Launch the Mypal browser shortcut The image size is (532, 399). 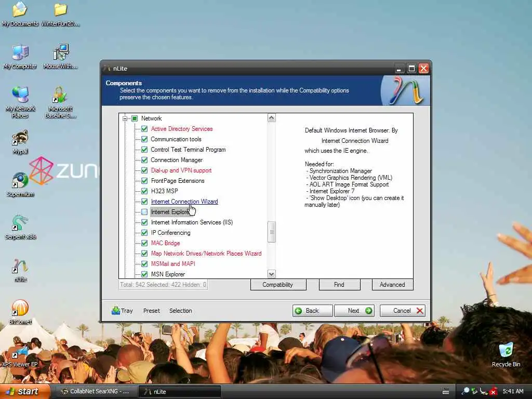click(20, 142)
